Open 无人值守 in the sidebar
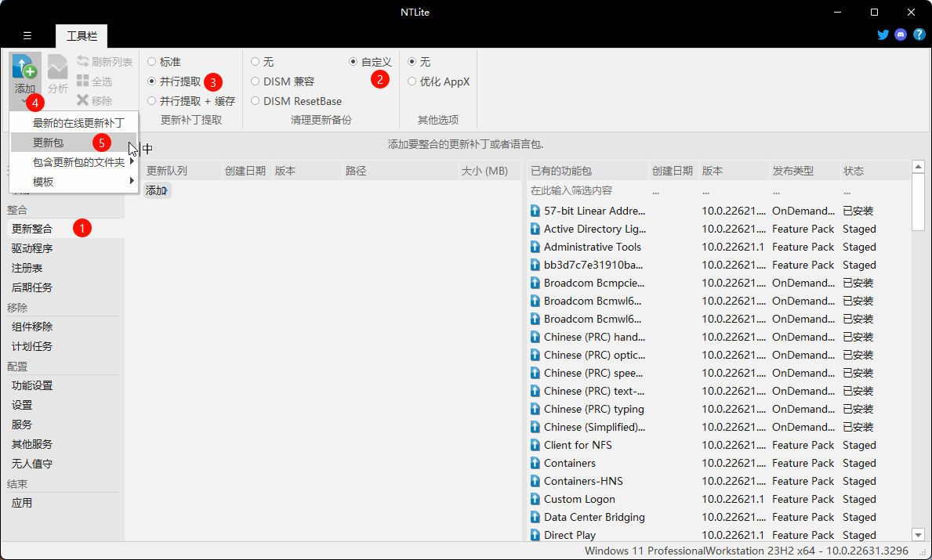932x560 pixels. [32, 464]
